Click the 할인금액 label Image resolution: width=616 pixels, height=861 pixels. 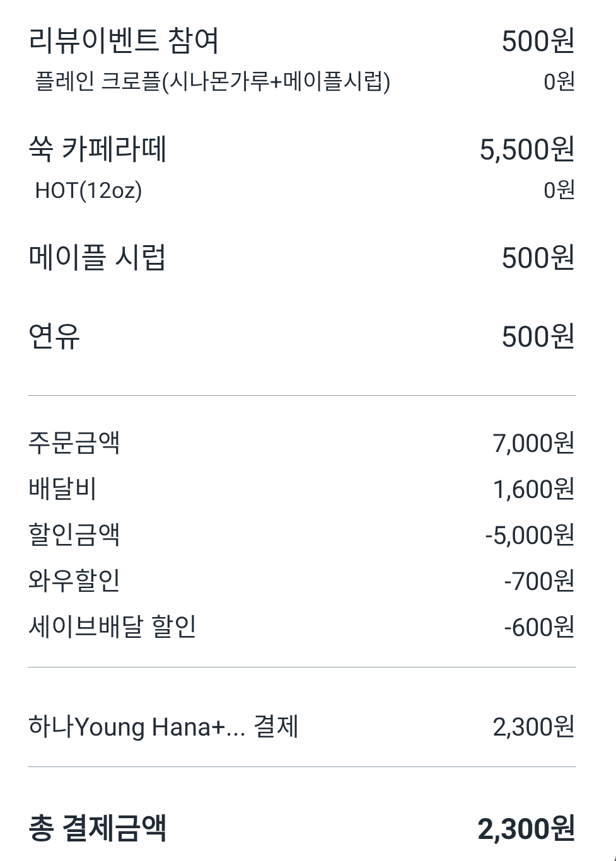[x=74, y=535]
